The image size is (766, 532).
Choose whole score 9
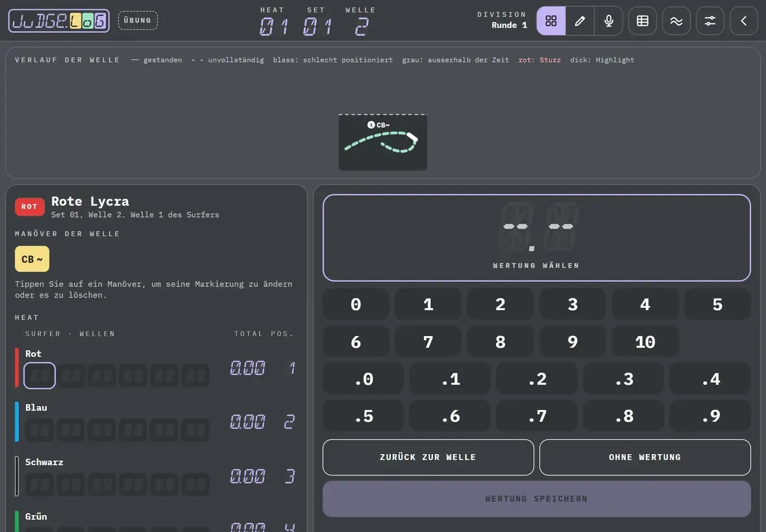pos(573,342)
